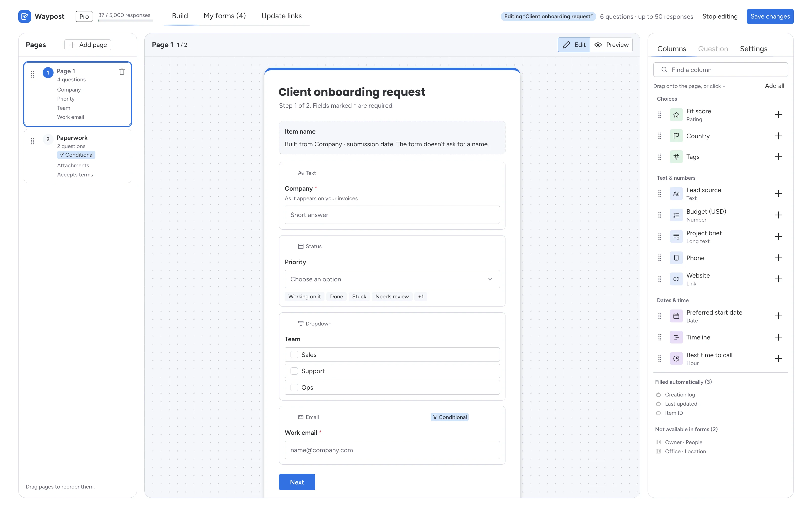This screenshot has height=507, width=812.
Task: Click the plus icon next to Fit score
Action: pyautogui.click(x=779, y=115)
